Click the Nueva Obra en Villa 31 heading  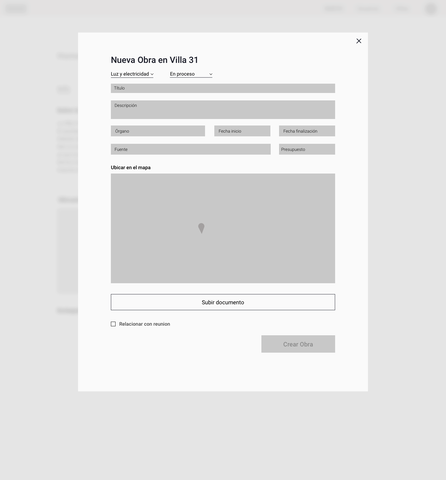pos(154,60)
